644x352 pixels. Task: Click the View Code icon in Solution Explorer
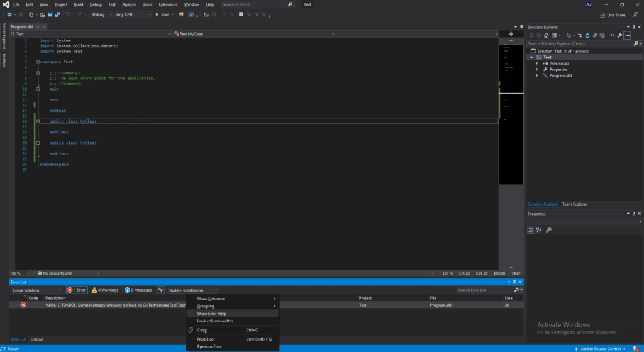click(x=612, y=35)
